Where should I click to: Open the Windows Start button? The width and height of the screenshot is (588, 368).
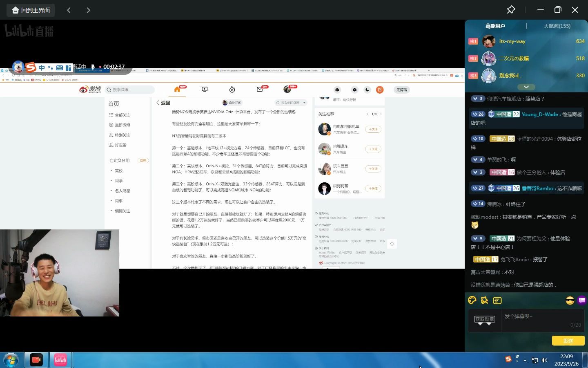[11, 360]
